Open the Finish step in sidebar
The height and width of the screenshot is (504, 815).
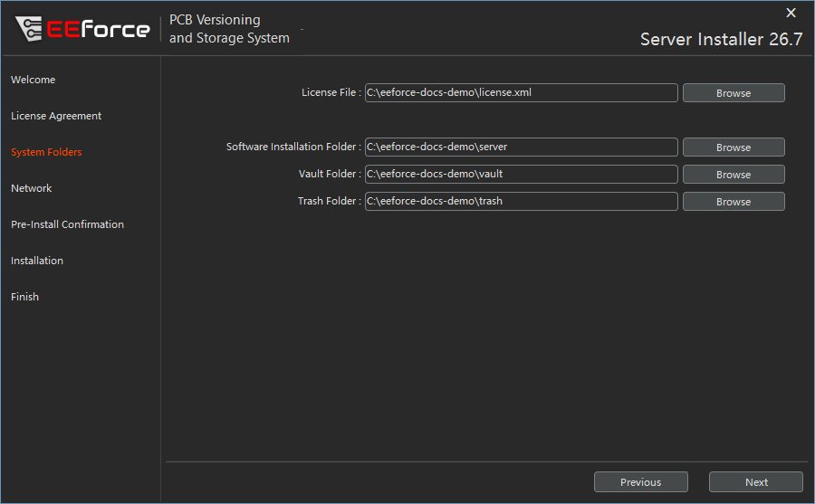(x=25, y=297)
